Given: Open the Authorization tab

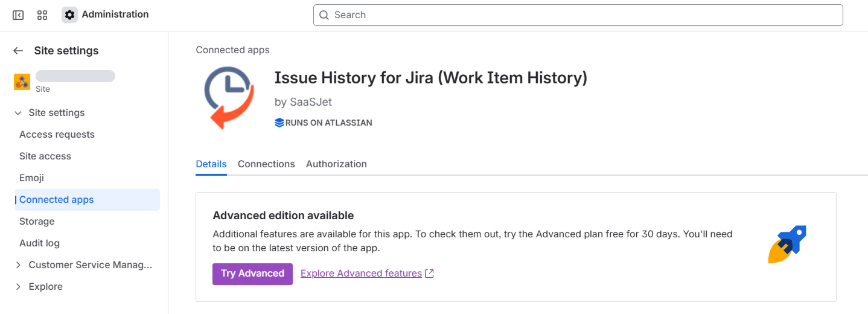Looking at the screenshot, I should pos(336,164).
